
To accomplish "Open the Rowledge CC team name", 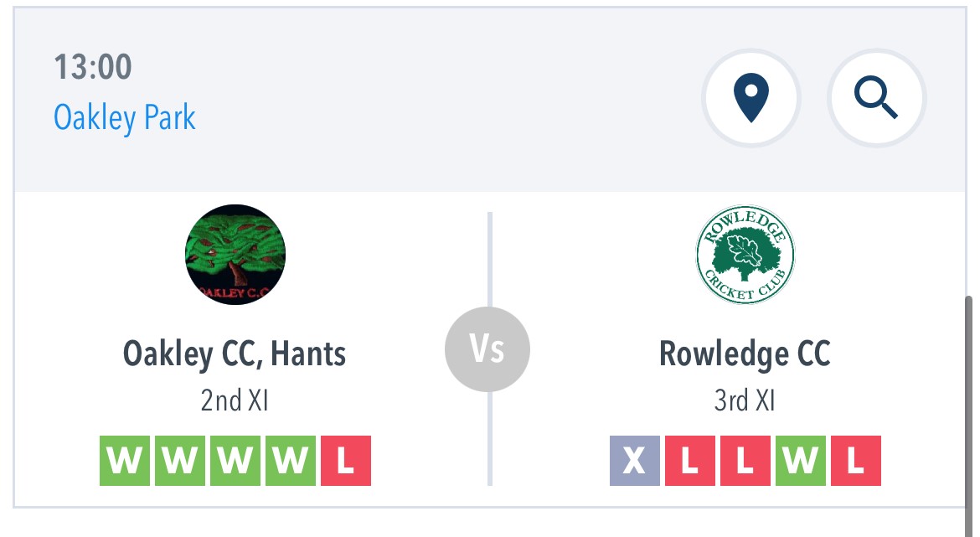I will (745, 354).
